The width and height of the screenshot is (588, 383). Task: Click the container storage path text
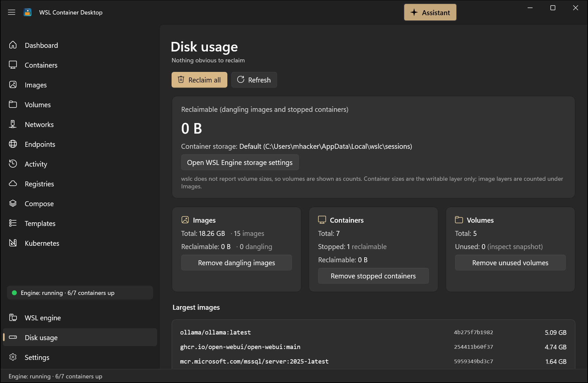coord(326,146)
